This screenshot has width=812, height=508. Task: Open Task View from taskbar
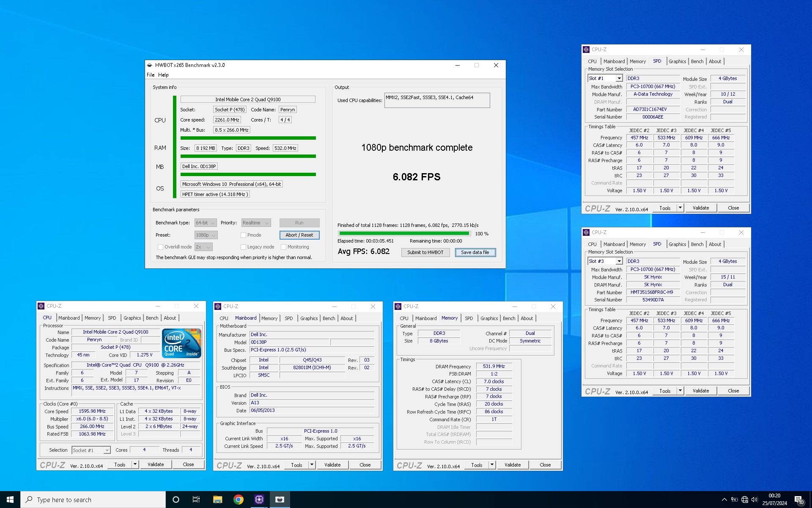[x=196, y=500]
